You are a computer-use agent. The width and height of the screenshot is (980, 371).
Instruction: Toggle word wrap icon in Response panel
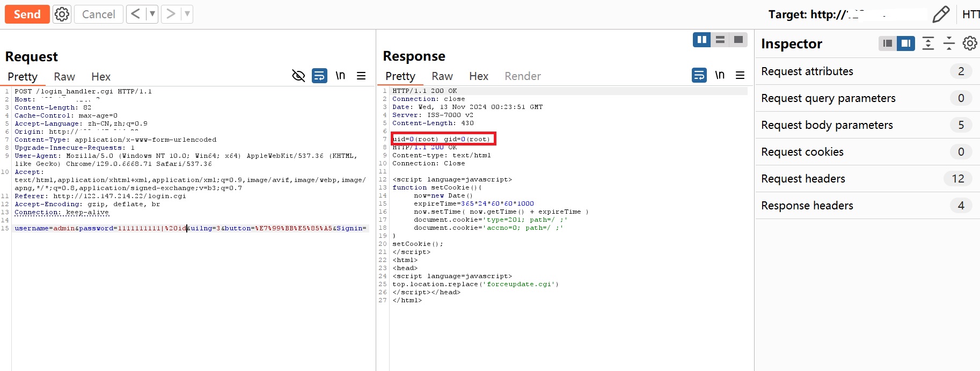[x=699, y=75]
